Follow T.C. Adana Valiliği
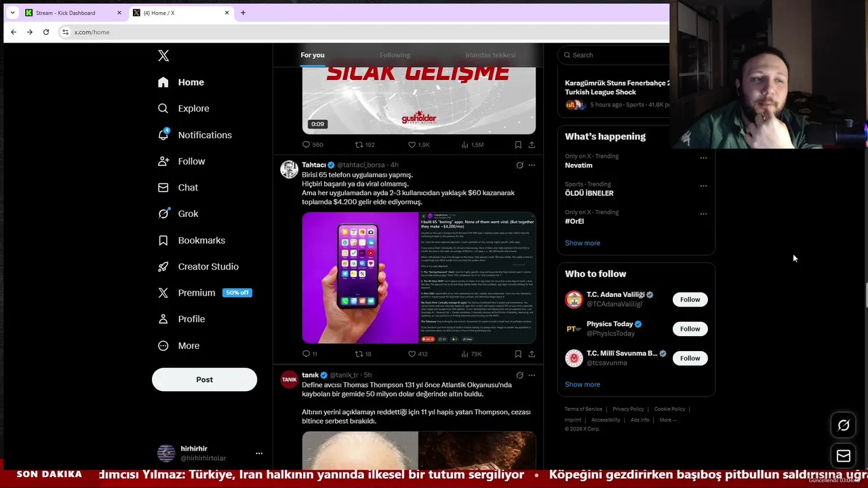The height and width of the screenshot is (488, 868). 690,300
